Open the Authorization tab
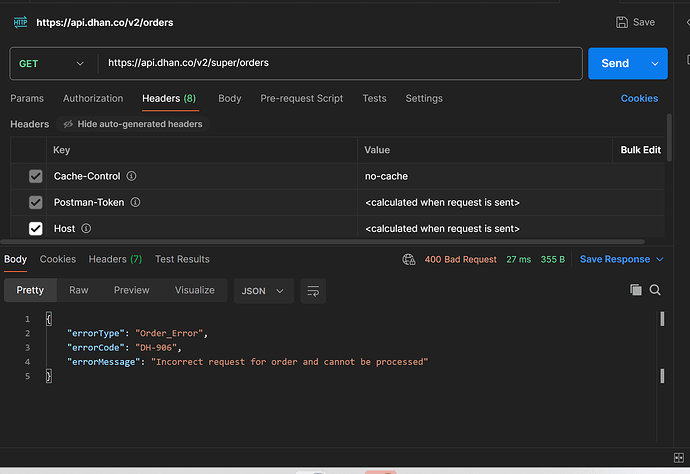The image size is (690, 474). point(93,98)
